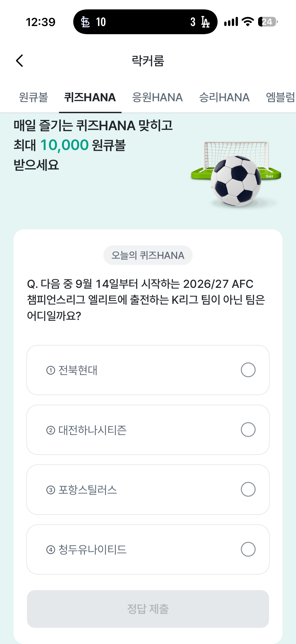Submit answer with 정답 제출 button
The image size is (296, 644).
pyautogui.click(x=148, y=609)
